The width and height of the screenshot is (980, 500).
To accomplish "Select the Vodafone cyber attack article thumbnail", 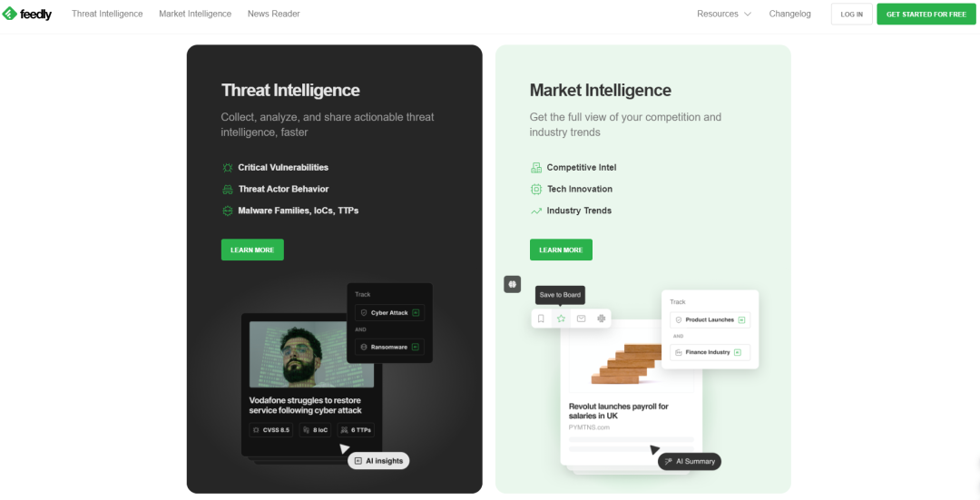I will pos(311,355).
